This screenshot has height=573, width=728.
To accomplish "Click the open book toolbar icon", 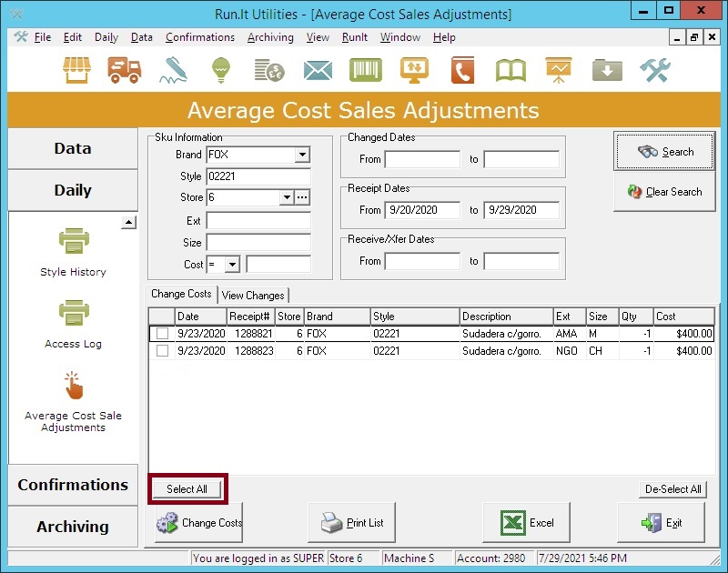I will coord(511,71).
